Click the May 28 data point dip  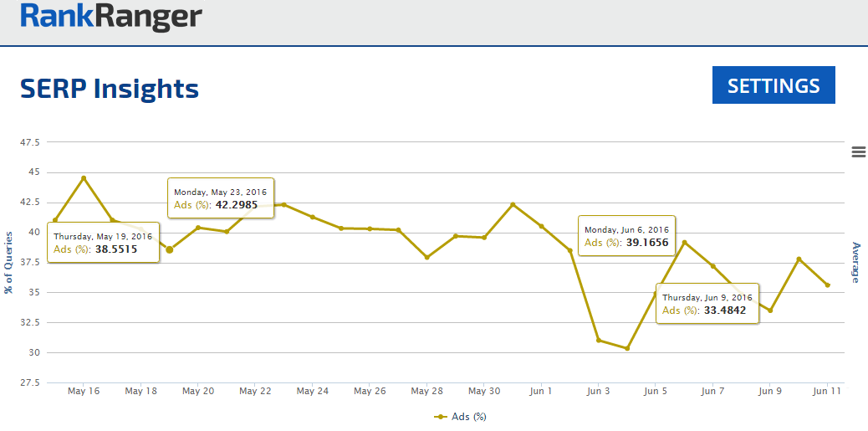point(426,258)
